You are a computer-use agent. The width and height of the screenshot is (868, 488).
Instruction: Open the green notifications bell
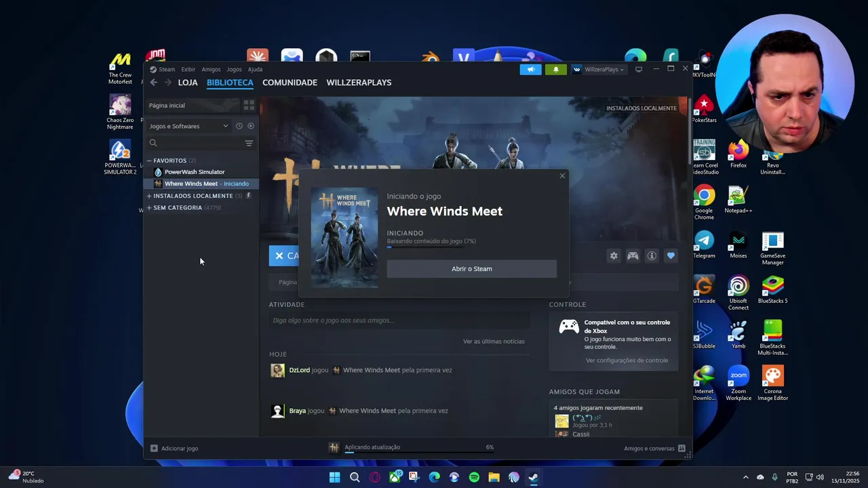555,69
